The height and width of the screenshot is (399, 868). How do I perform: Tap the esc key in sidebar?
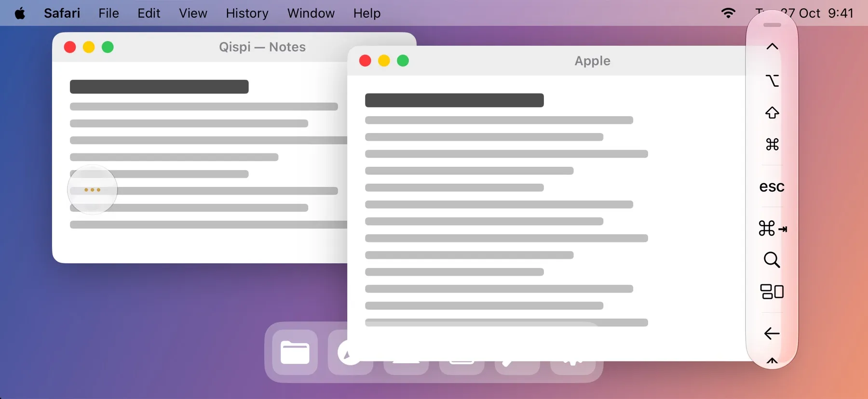(772, 186)
